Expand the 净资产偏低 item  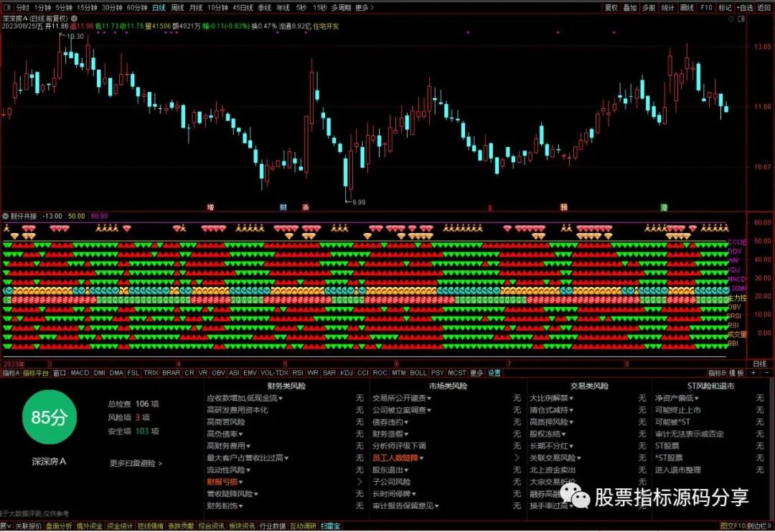point(677,398)
